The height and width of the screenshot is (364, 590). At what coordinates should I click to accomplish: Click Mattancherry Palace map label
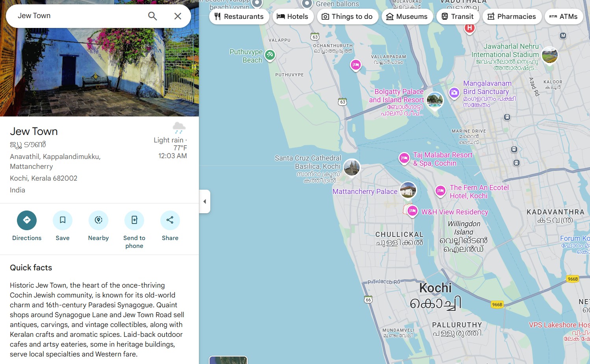[x=365, y=192]
